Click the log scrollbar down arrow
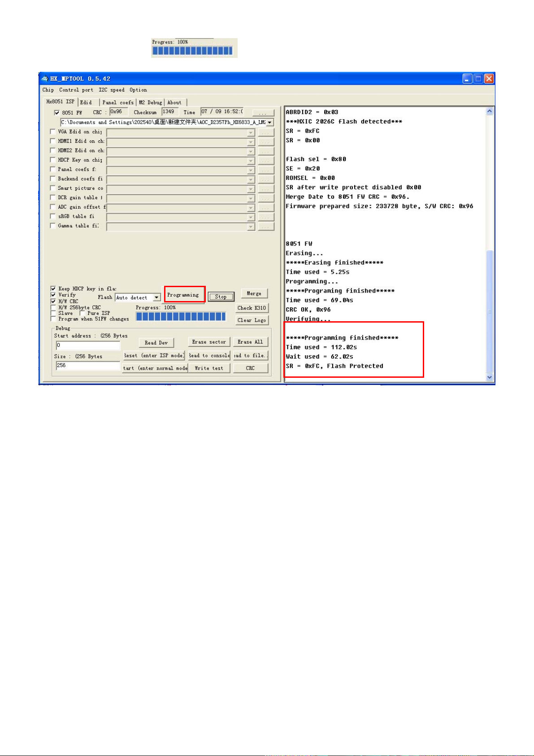Image resolution: width=534 pixels, height=756 pixels. [490, 377]
